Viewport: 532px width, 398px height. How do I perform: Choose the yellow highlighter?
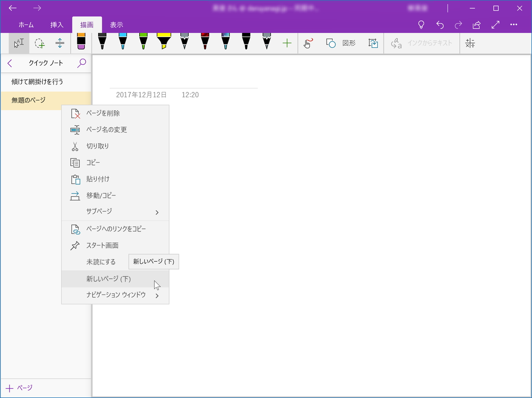(x=164, y=42)
